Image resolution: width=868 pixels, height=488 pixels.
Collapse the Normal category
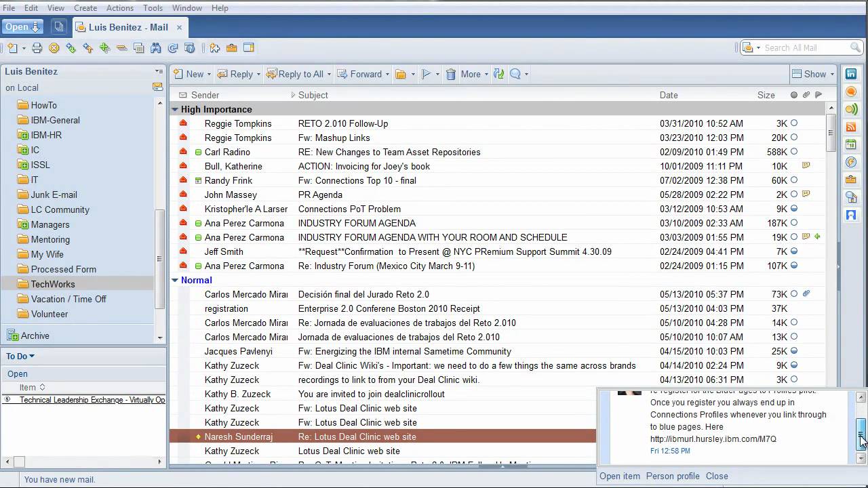coord(175,280)
